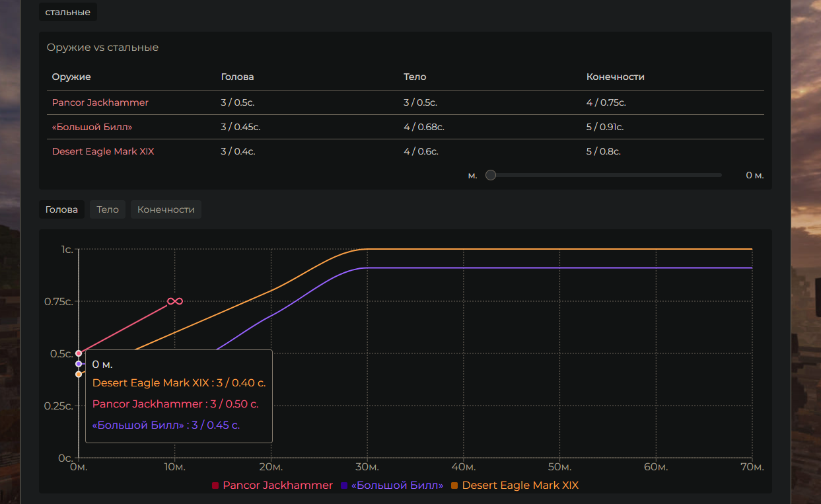Switch to the Тело chart tab
Viewport: 821px width, 504px height.
click(108, 209)
